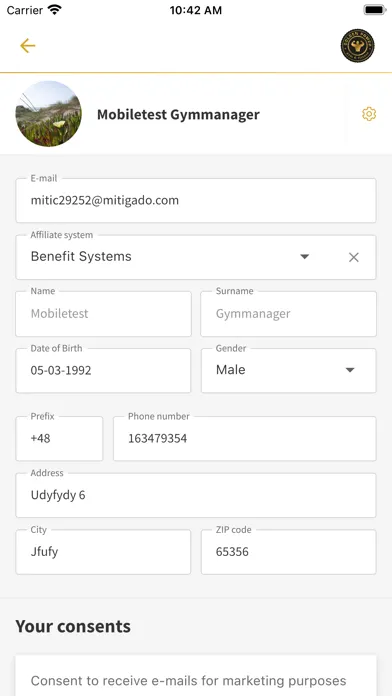Select the Name field Mobiletest
Screen dimensions: 392x696
pyautogui.click(x=103, y=314)
